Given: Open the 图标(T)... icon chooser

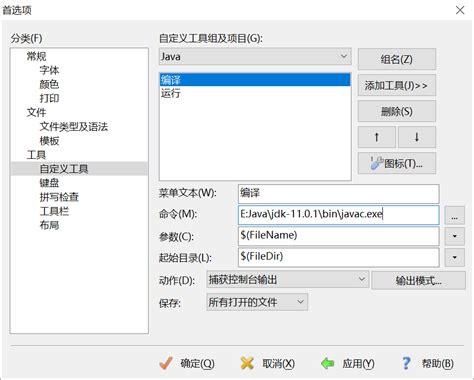Looking at the screenshot, I should [x=397, y=163].
